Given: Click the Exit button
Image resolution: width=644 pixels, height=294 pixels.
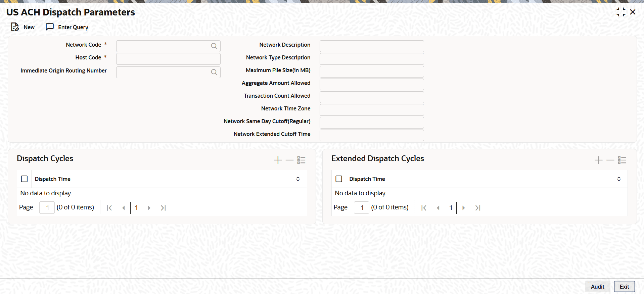Looking at the screenshot, I should [x=624, y=287].
